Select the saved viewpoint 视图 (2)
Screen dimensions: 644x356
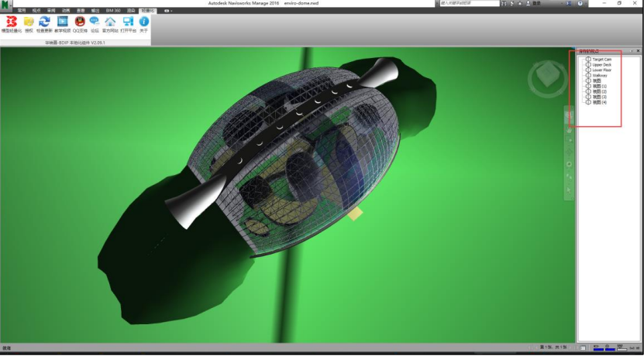coord(599,91)
